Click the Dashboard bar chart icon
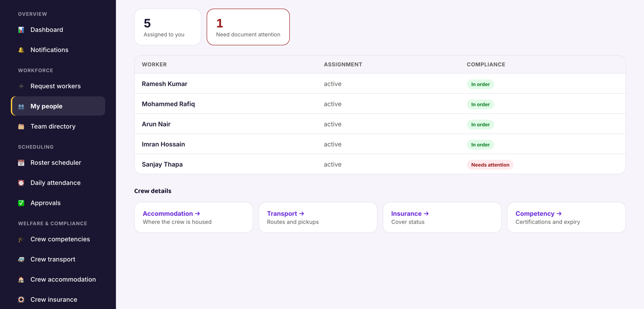The image size is (644, 309). [21, 30]
